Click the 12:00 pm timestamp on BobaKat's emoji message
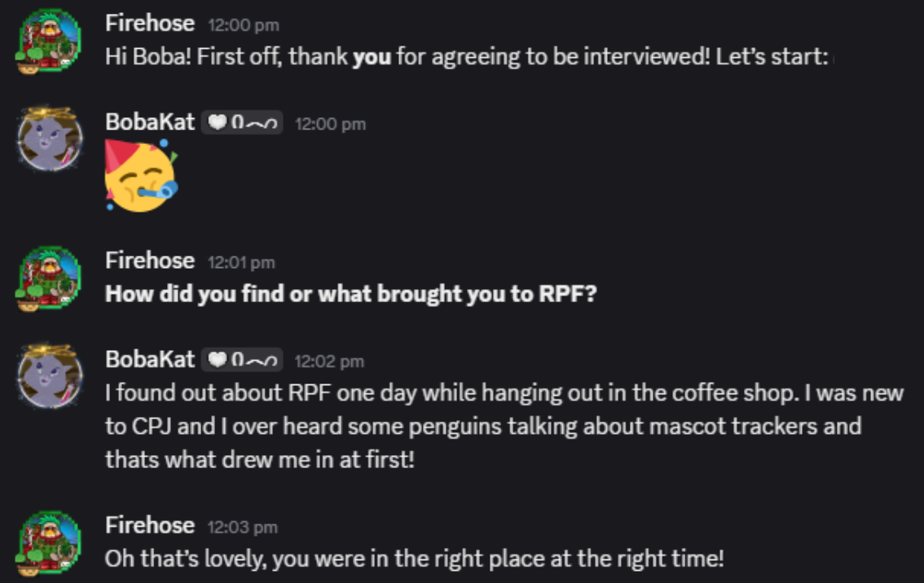Screen dimensions: 924x583 point(330,125)
